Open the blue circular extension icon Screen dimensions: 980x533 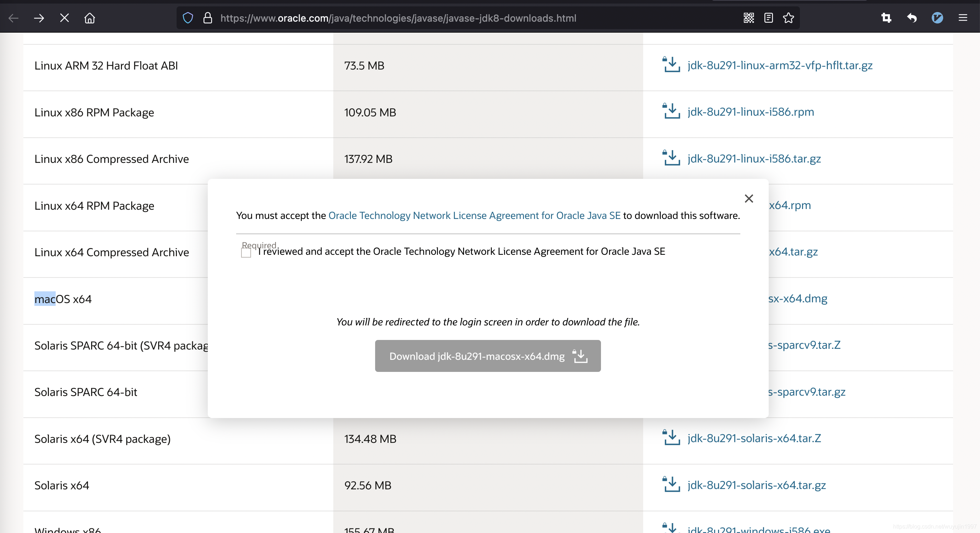[937, 18]
